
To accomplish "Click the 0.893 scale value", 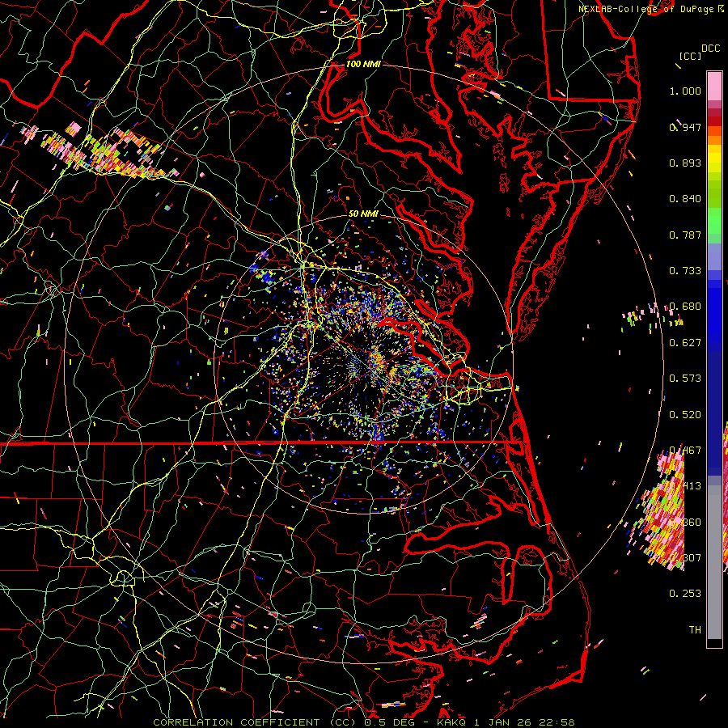I will point(685,163).
